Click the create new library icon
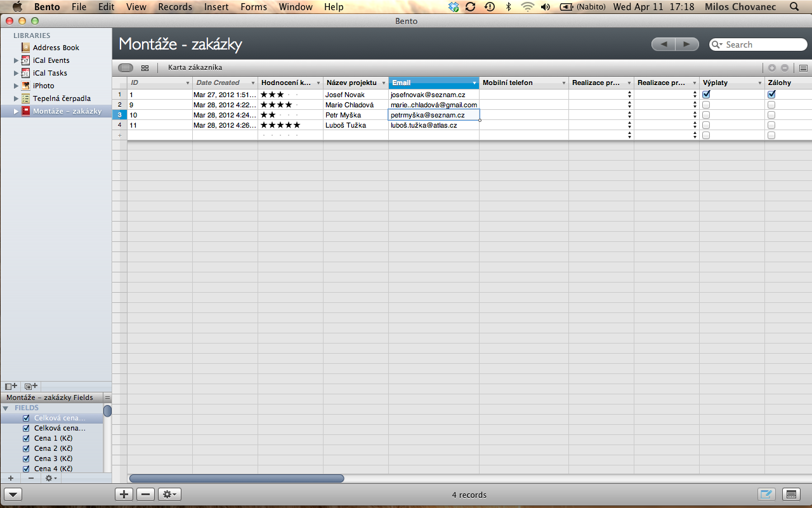This screenshot has width=812, height=508. [x=11, y=386]
